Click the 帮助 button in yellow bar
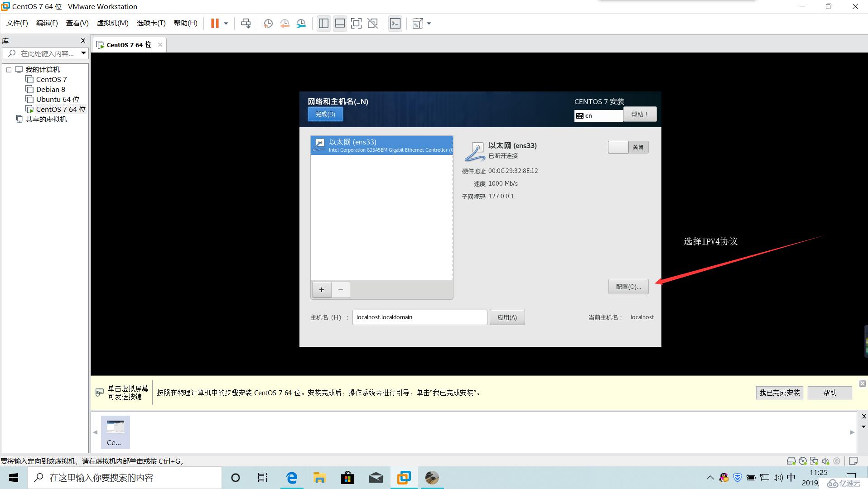The height and width of the screenshot is (489, 868). point(830,393)
